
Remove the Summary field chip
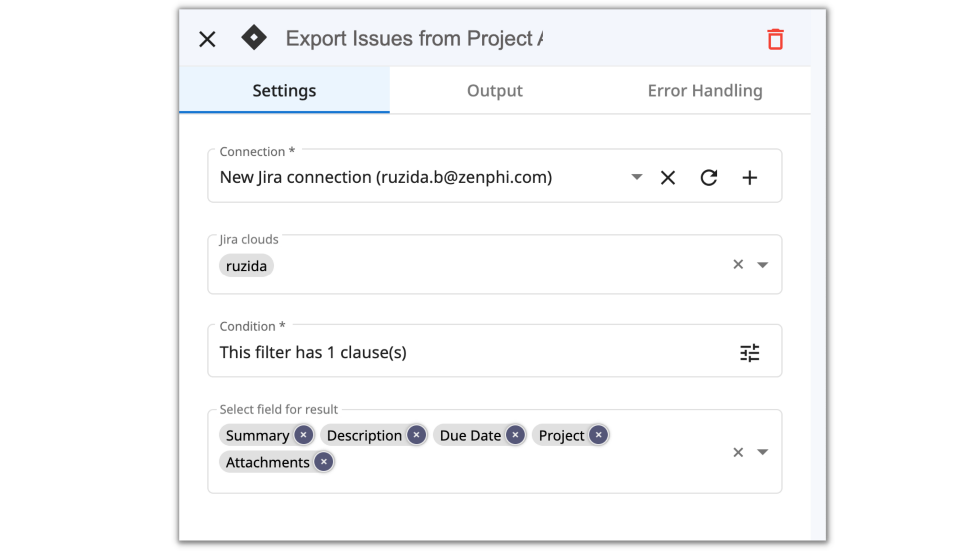point(303,435)
